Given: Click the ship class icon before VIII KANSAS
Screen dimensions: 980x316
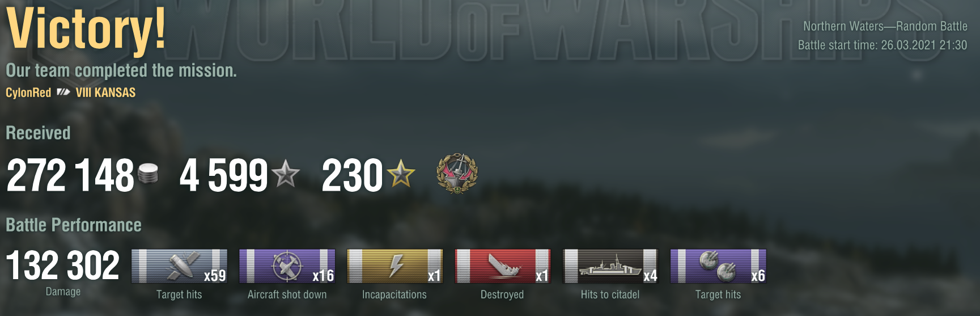Looking at the screenshot, I should 63,92.
